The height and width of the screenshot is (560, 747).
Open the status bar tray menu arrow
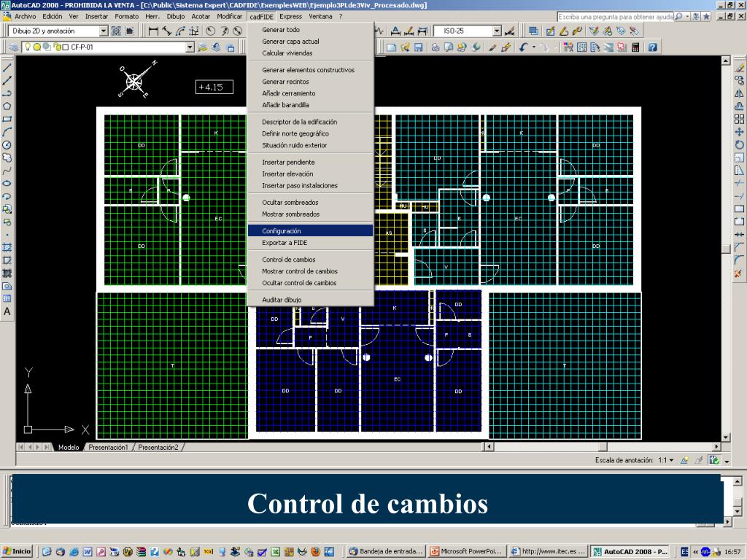pos(727,461)
